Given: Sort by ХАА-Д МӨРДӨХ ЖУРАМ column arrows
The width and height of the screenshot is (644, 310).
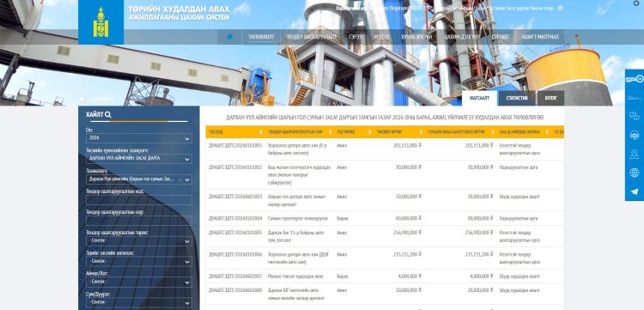Looking at the screenshot, I should (x=548, y=132).
